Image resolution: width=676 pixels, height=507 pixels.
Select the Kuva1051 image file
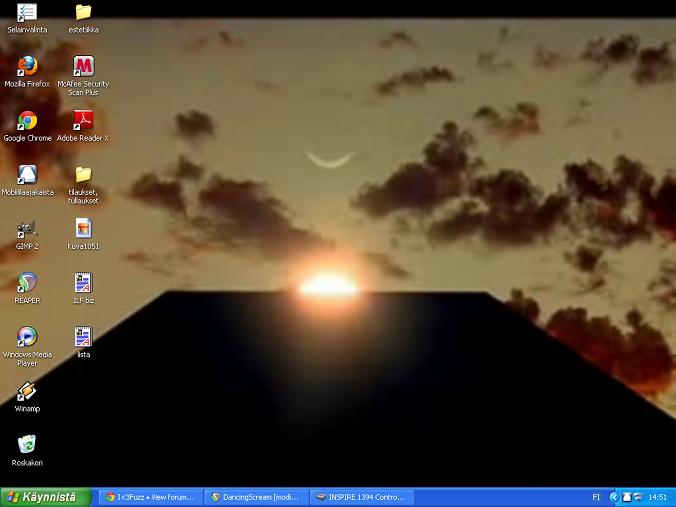83,230
